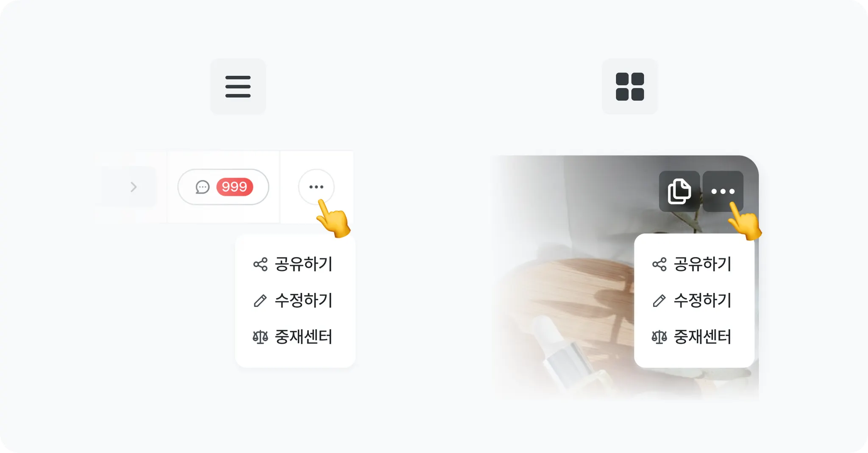The width and height of the screenshot is (868, 453).
Task: Click the speech bubble comment icon
Action: coord(203,187)
